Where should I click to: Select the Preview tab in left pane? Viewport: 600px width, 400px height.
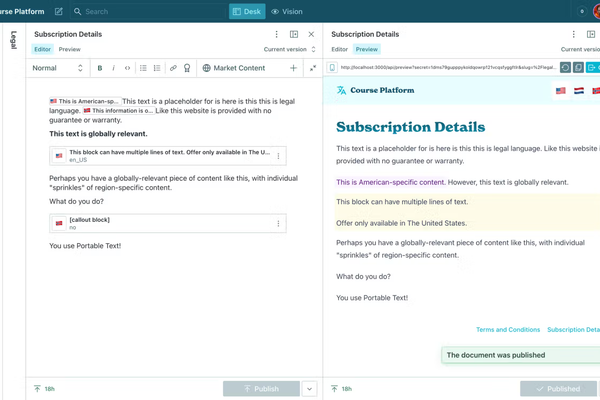(x=70, y=49)
